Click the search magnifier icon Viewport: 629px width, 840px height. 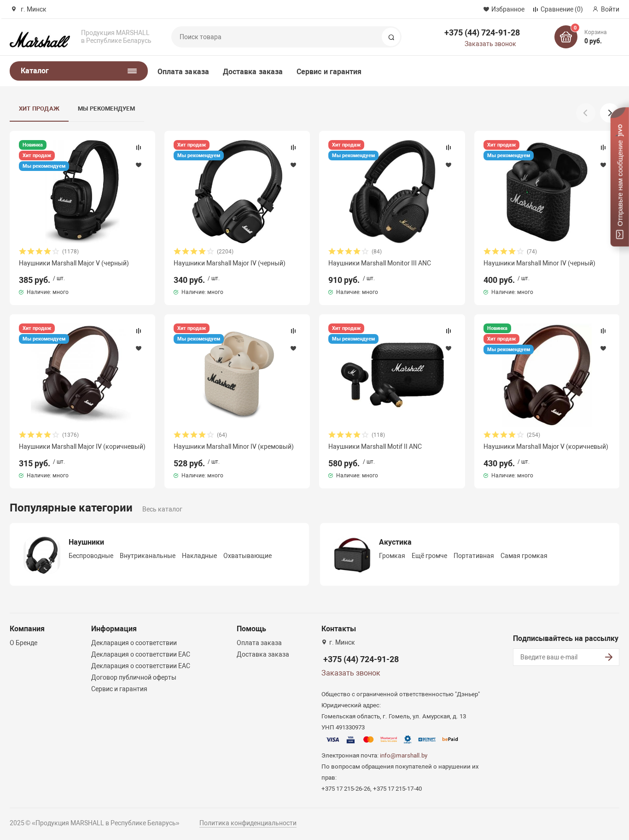pyautogui.click(x=391, y=37)
